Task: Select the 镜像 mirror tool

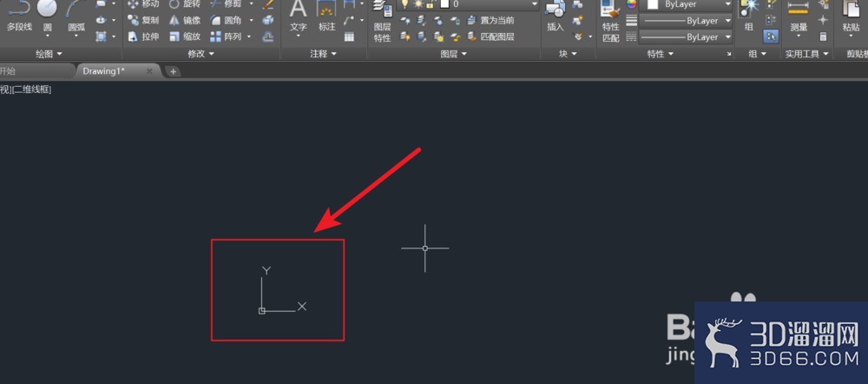Action: pos(185,21)
